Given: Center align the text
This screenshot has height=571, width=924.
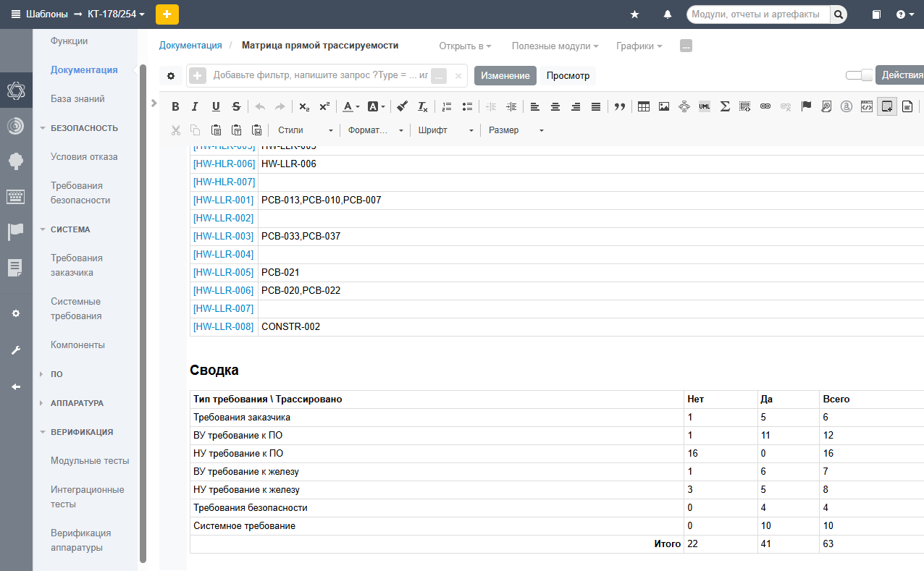Looking at the screenshot, I should 555,106.
